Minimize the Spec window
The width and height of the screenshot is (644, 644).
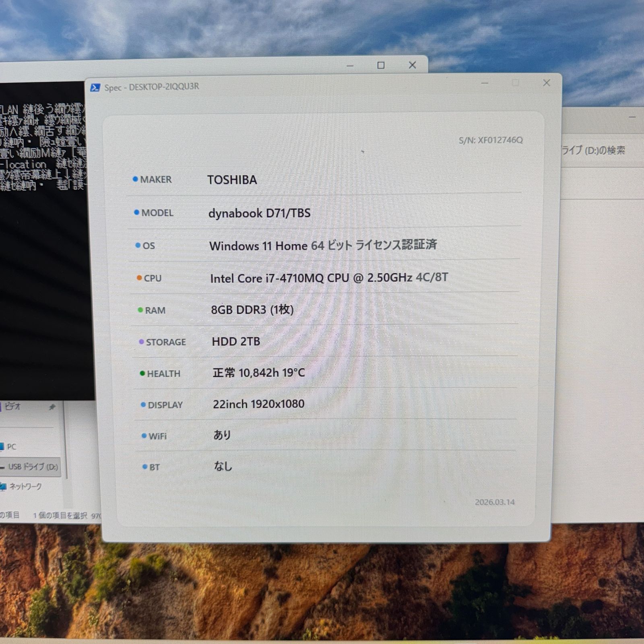coord(485,83)
